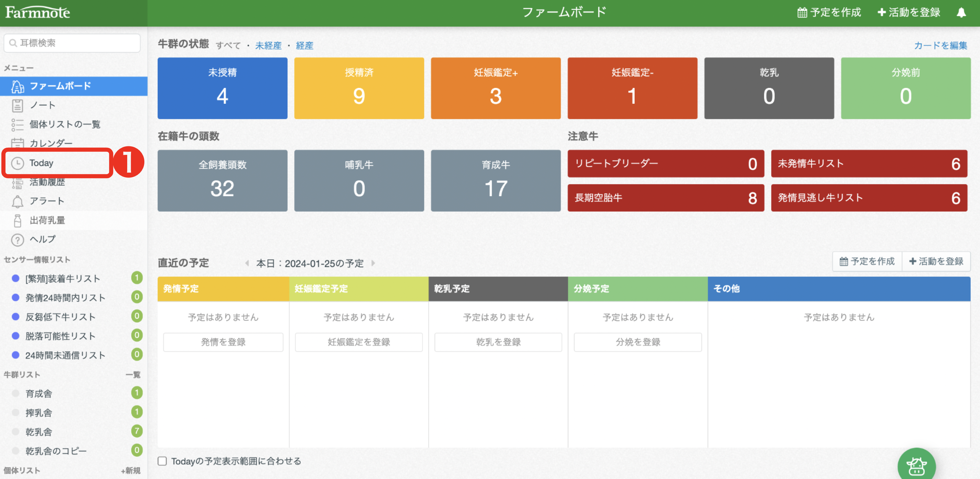
Task: Open the カードを編集 link
Action: coord(941,46)
